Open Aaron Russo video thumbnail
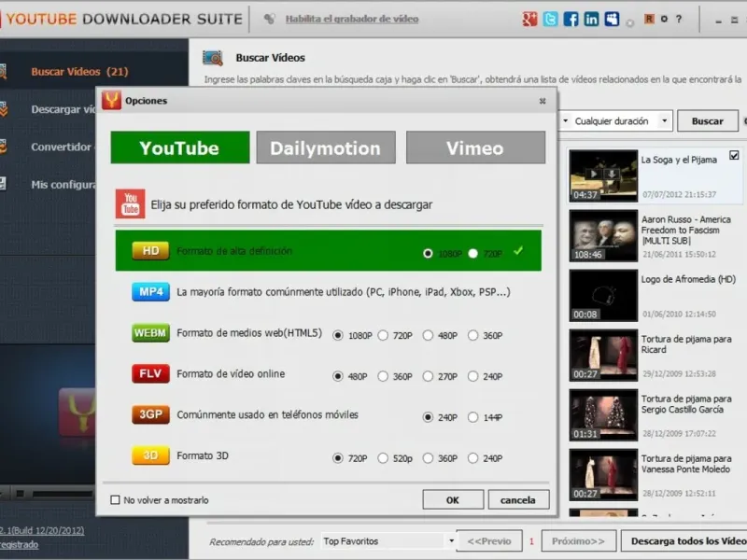 [603, 236]
